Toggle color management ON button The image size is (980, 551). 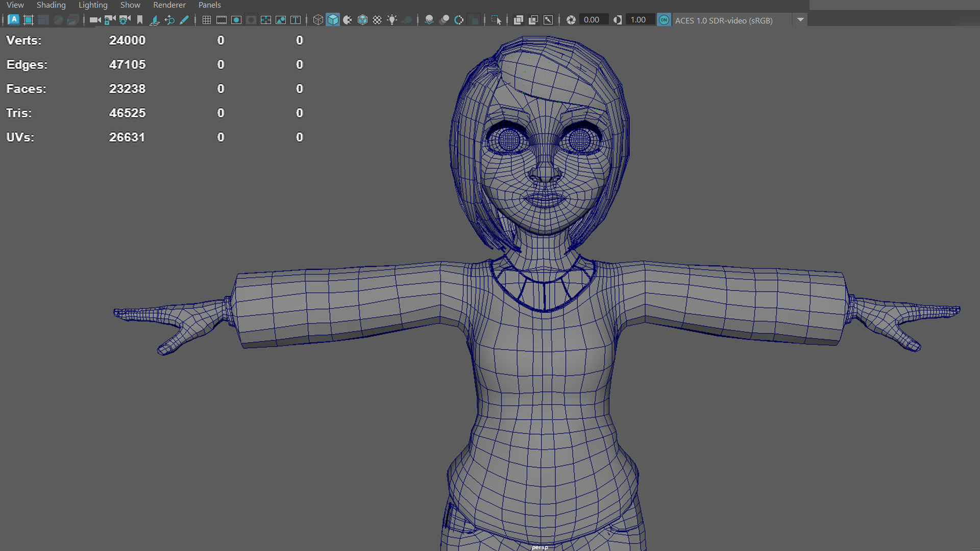(664, 20)
